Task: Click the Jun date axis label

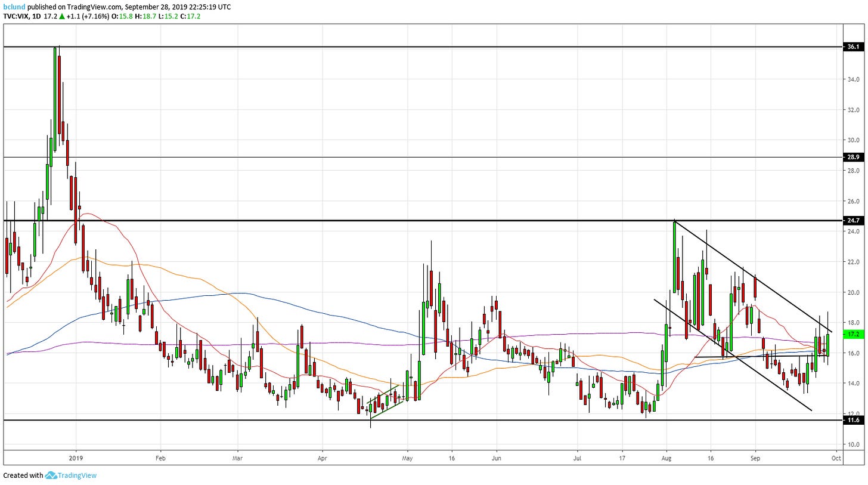Action: click(496, 458)
